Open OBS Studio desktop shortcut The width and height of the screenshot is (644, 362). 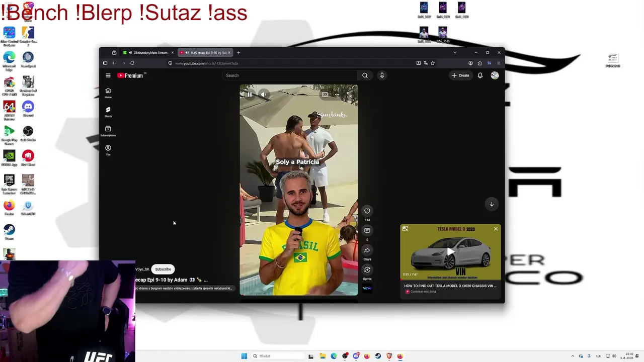[x=28, y=134]
